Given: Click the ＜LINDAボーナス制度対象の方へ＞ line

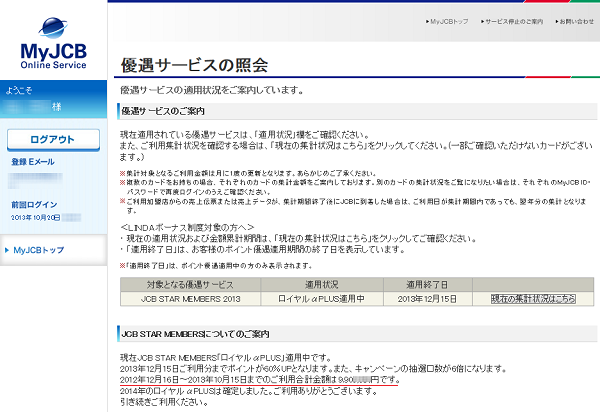Looking at the screenshot, I should 187,228.
